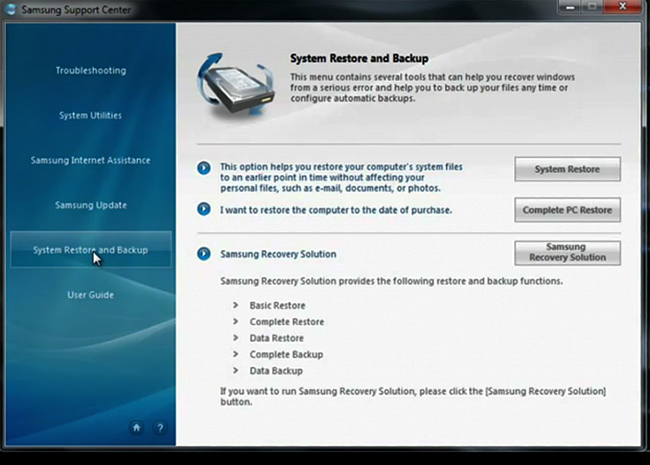This screenshot has width=650, height=465.
Task: Select Samsung Internet Assistance
Action: (90, 160)
